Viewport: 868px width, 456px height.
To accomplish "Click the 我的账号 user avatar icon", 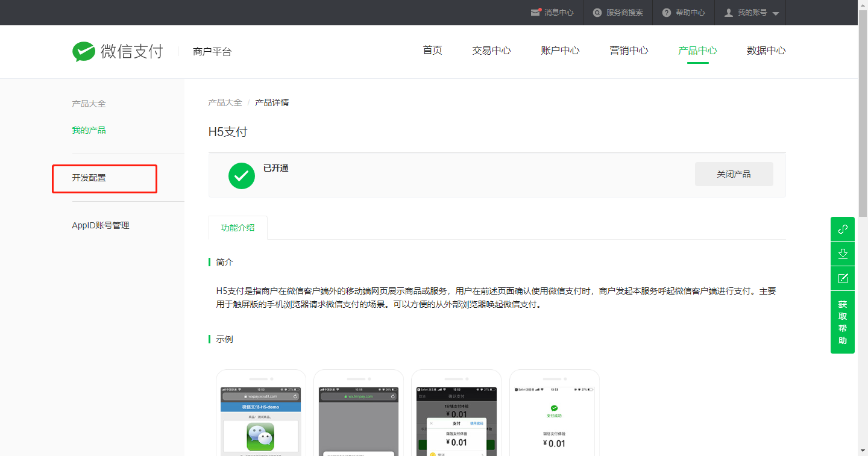I will pos(729,13).
